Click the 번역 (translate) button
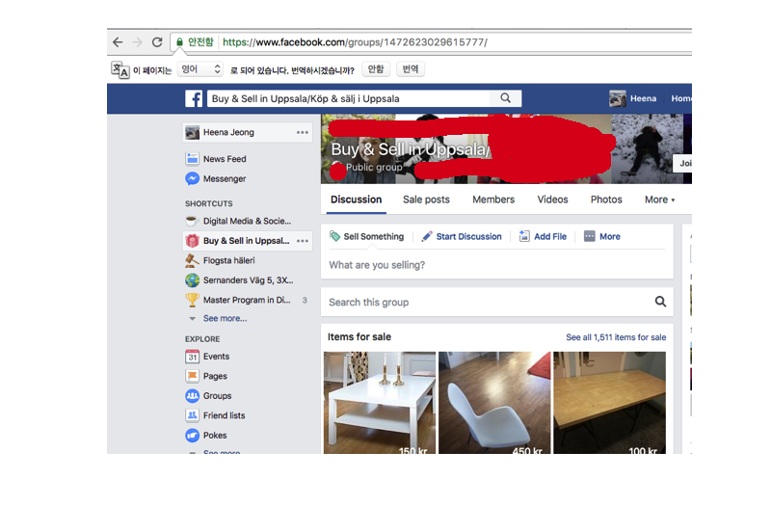Viewport: 771px width, 532px height. pos(411,69)
